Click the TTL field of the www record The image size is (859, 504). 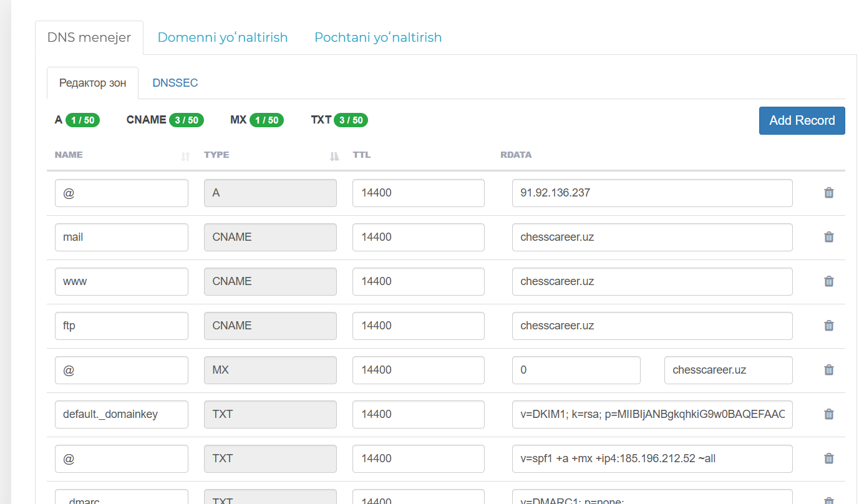point(418,281)
